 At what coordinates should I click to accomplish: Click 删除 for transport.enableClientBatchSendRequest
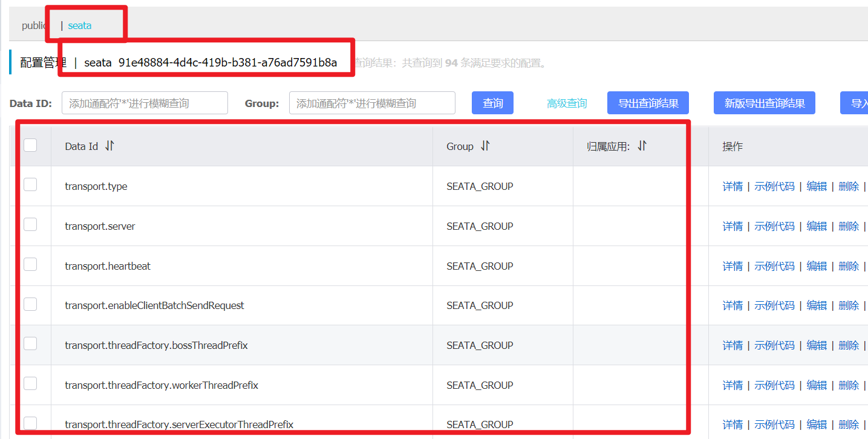click(849, 305)
